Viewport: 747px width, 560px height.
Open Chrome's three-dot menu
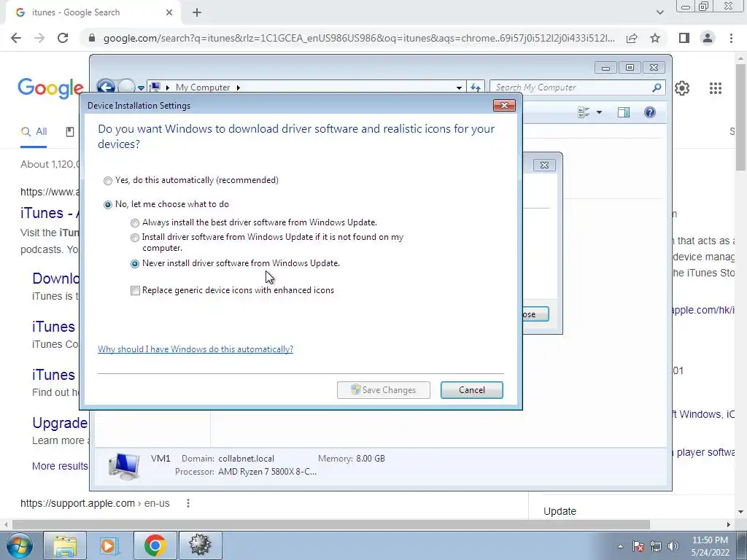click(731, 38)
